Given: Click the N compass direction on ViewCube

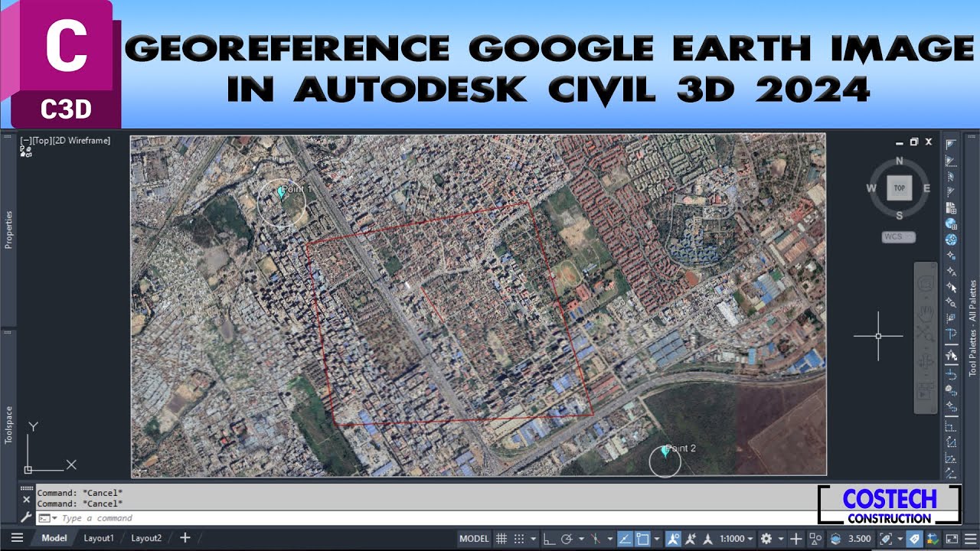Looking at the screenshot, I should [899, 161].
